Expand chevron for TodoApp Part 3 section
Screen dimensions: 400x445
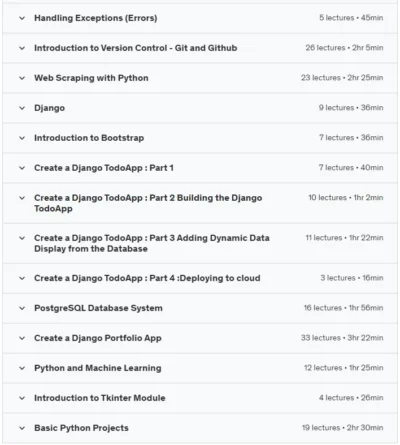pyautogui.click(x=22, y=238)
